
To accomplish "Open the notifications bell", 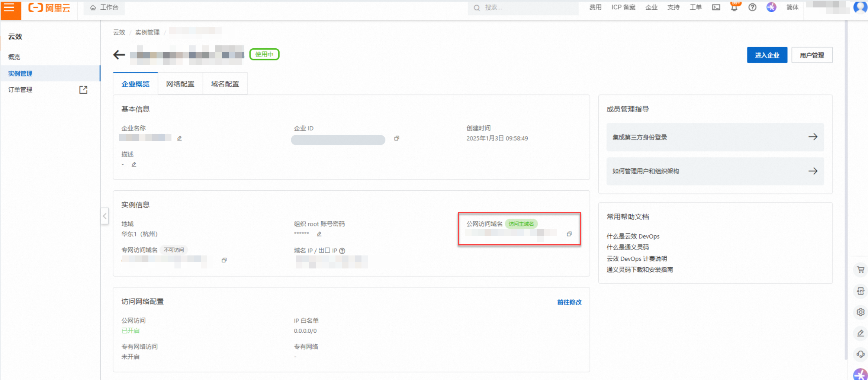I will pos(734,7).
